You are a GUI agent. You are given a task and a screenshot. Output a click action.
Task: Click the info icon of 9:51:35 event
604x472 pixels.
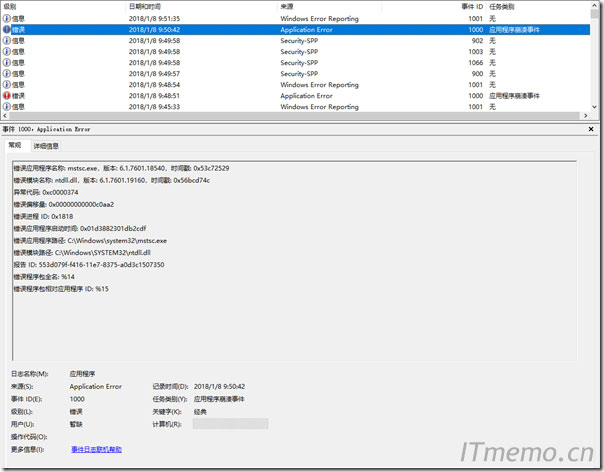(7, 18)
